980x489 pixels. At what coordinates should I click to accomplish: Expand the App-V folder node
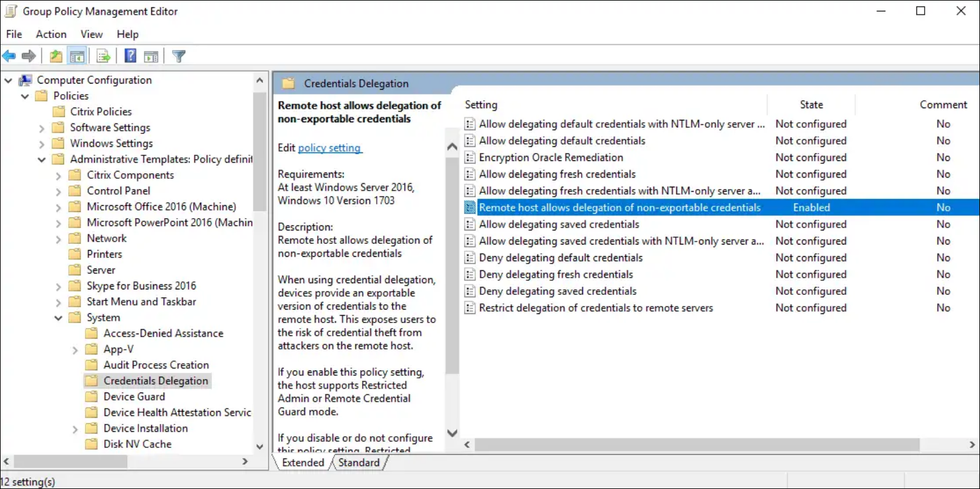point(75,350)
